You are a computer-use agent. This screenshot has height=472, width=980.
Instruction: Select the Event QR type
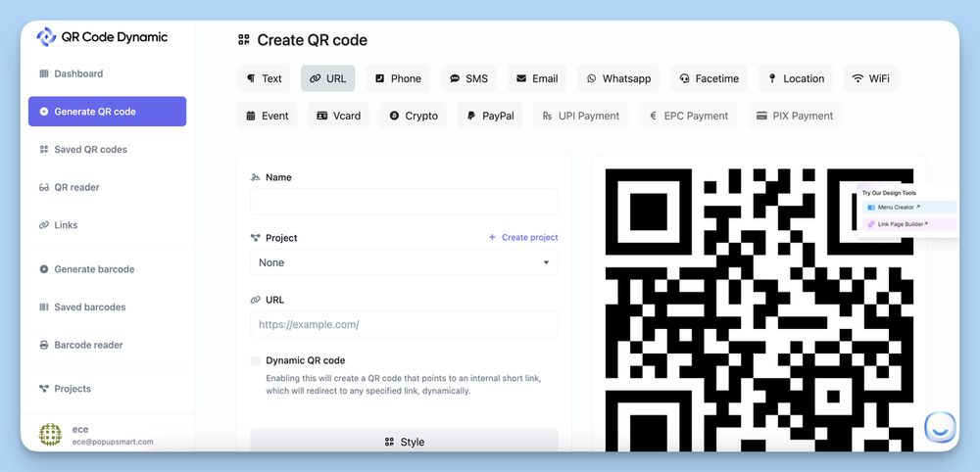click(x=267, y=116)
